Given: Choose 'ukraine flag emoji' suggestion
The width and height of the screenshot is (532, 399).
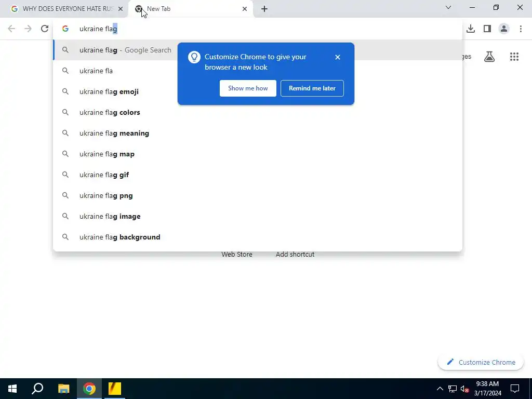Looking at the screenshot, I should click(258, 91).
